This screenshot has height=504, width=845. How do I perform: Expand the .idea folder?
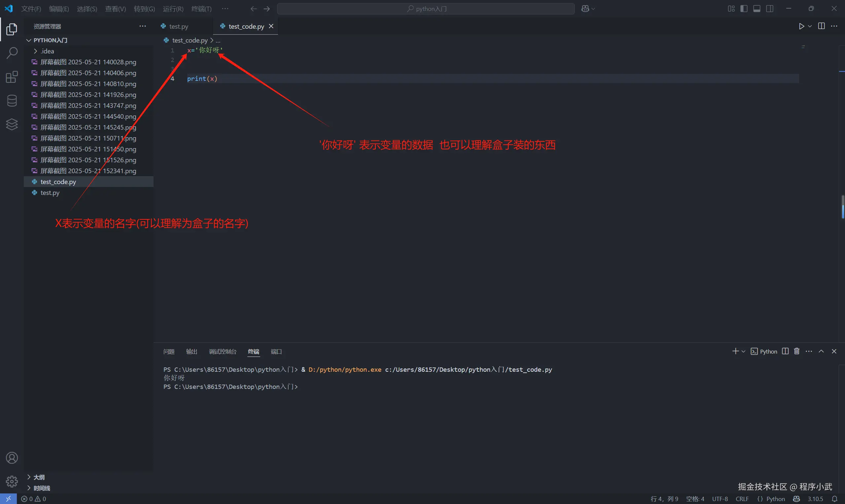47,51
